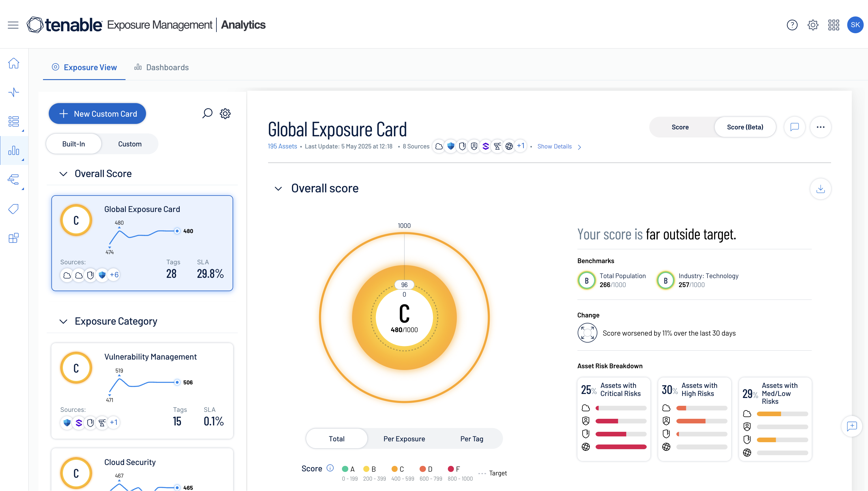Open card list settings gear icon

pyautogui.click(x=225, y=113)
